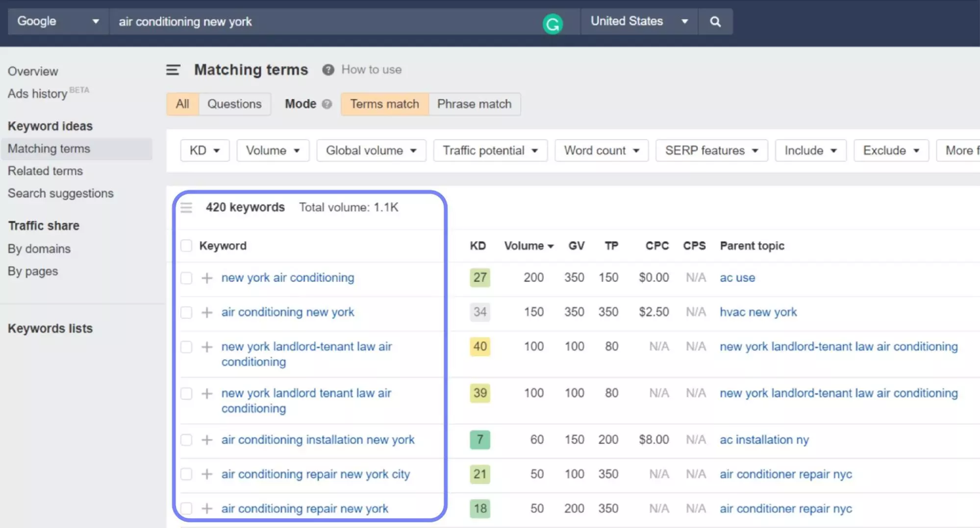This screenshot has width=980, height=528.
Task: Open keyword 'air conditioning repair new york city'
Action: click(315, 474)
